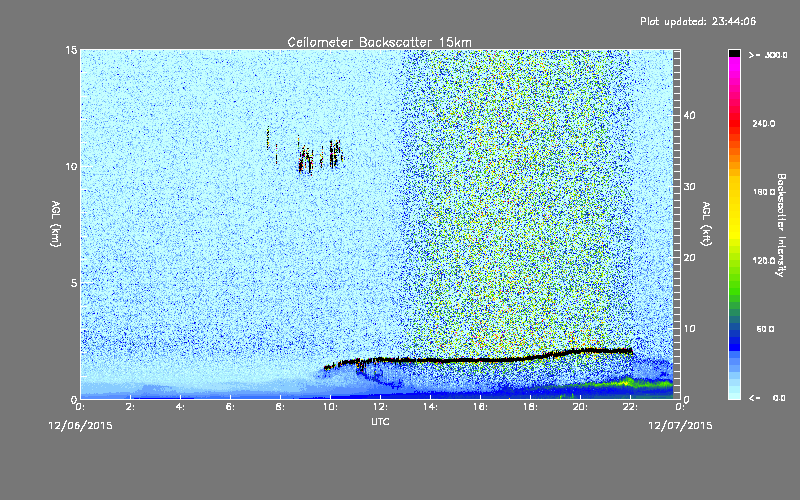The width and height of the screenshot is (800, 500).
Task: Click the UTC x-axis title
Action: click(x=380, y=421)
